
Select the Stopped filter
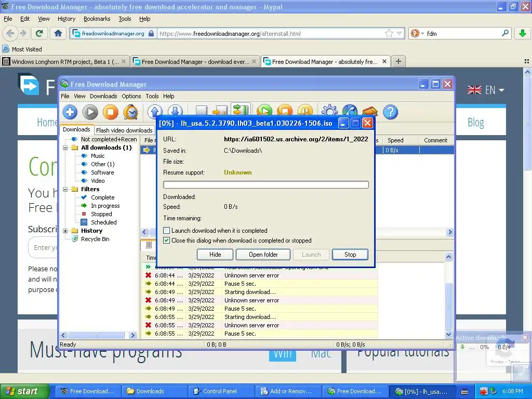[x=101, y=214]
